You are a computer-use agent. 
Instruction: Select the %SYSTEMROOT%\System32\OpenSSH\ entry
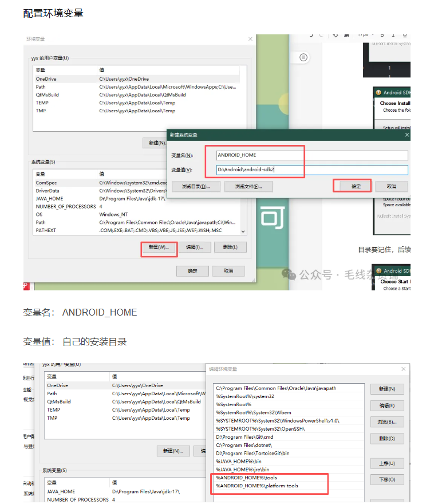click(x=289, y=429)
